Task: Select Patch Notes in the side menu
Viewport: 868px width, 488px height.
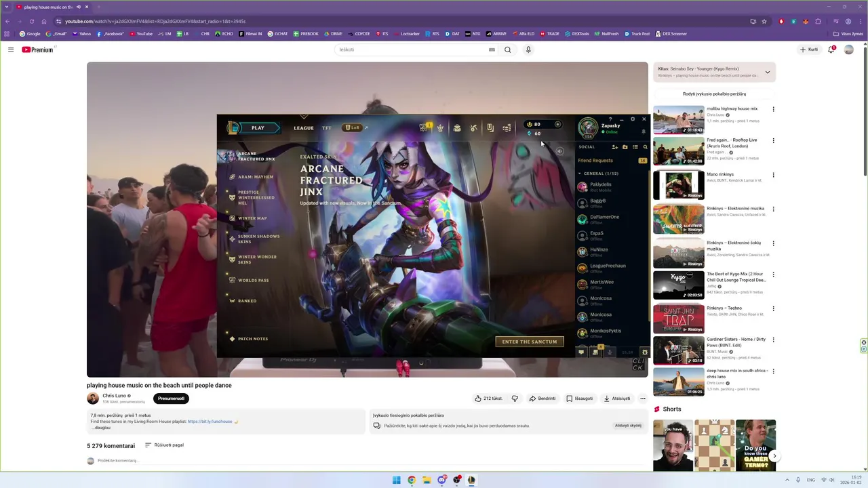Action: pos(252,339)
